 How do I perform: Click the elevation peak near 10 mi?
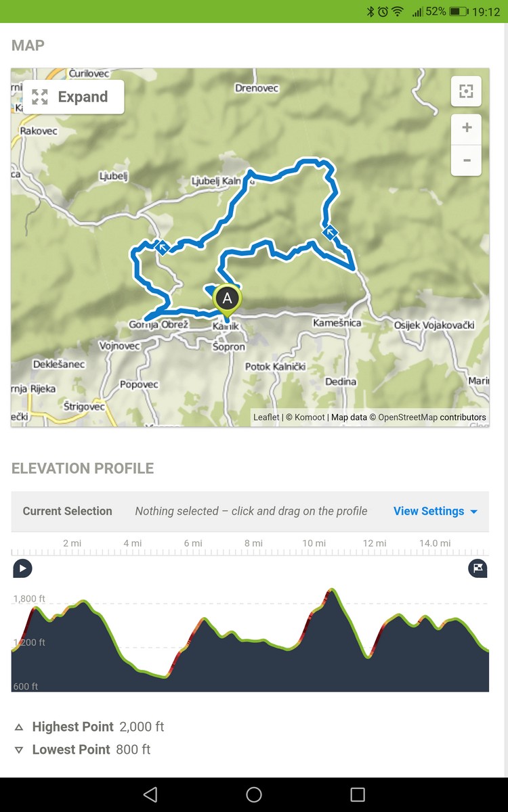tap(332, 591)
